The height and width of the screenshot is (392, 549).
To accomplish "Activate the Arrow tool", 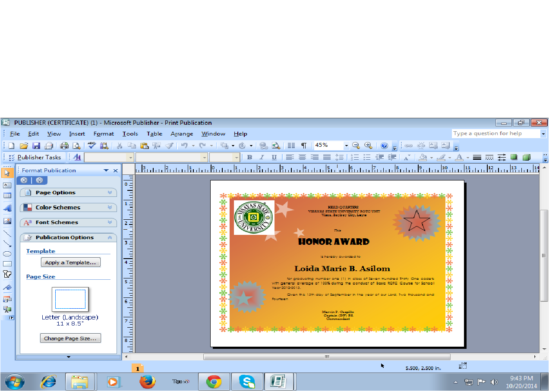I will tap(6, 244).
